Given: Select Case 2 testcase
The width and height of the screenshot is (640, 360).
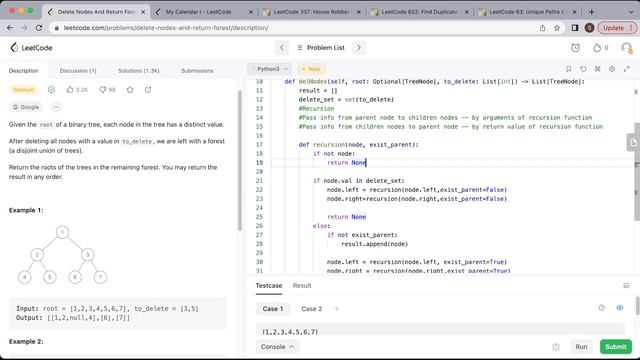Looking at the screenshot, I should 312,309.
